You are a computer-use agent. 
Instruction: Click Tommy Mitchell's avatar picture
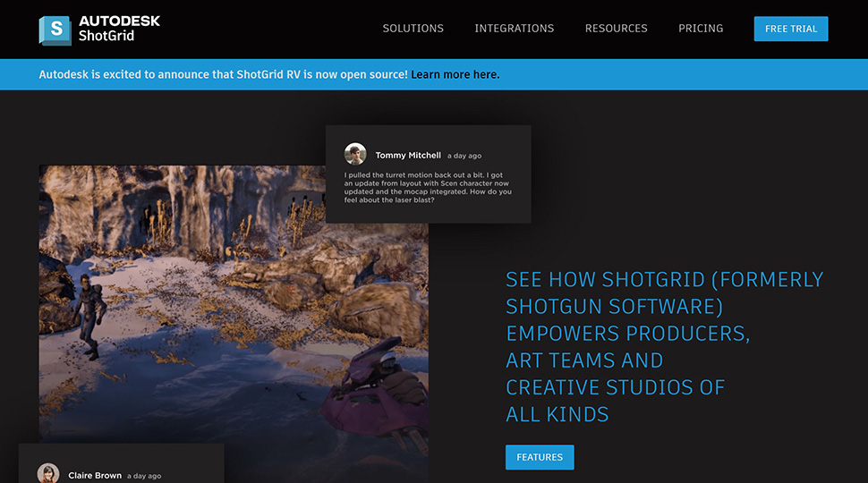click(x=355, y=154)
